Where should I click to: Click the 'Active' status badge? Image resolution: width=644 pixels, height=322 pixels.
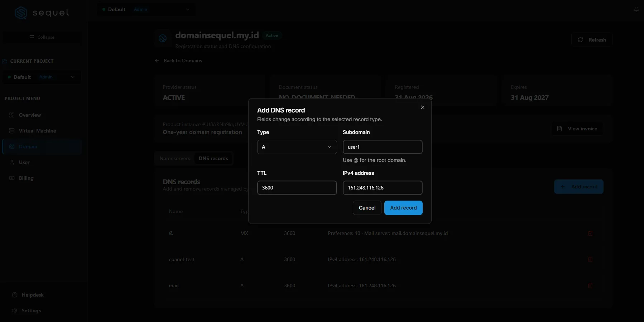tap(272, 35)
